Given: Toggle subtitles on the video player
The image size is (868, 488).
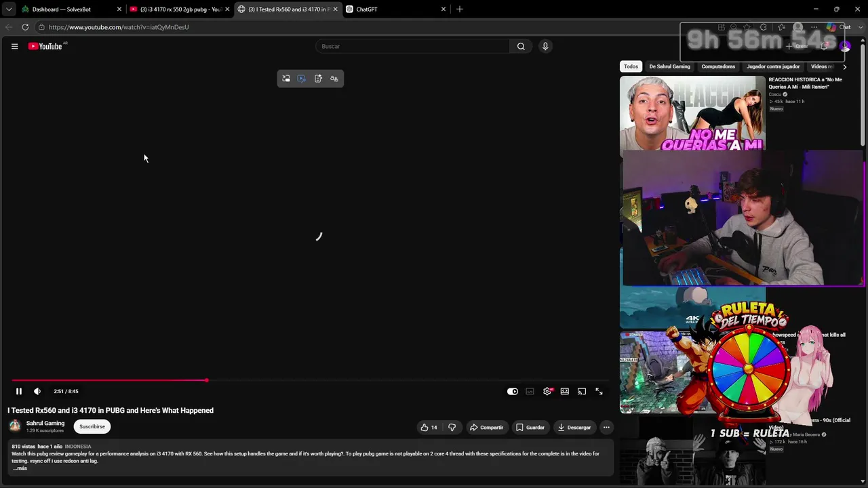Looking at the screenshot, I should pos(530,391).
